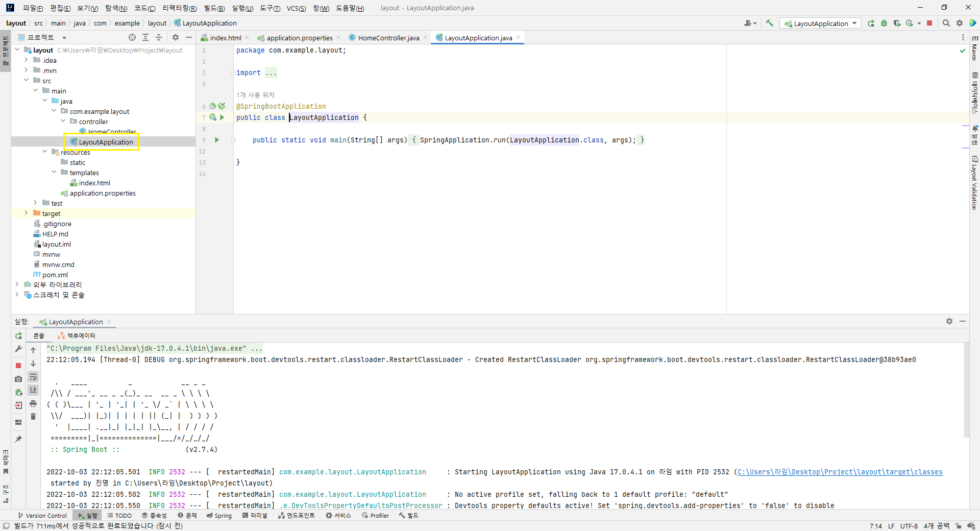Image resolution: width=980 pixels, height=531 pixels.
Task: Switch to index.html editor tab
Action: tap(225, 38)
